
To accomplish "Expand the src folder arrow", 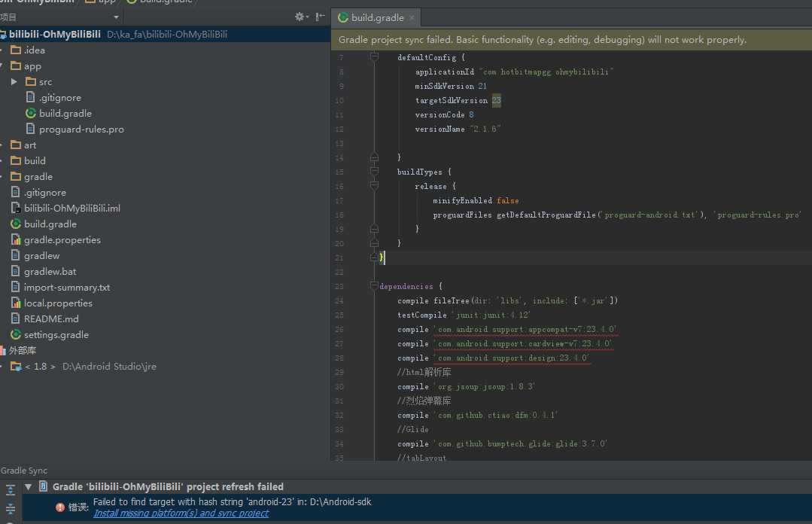I will click(x=14, y=82).
